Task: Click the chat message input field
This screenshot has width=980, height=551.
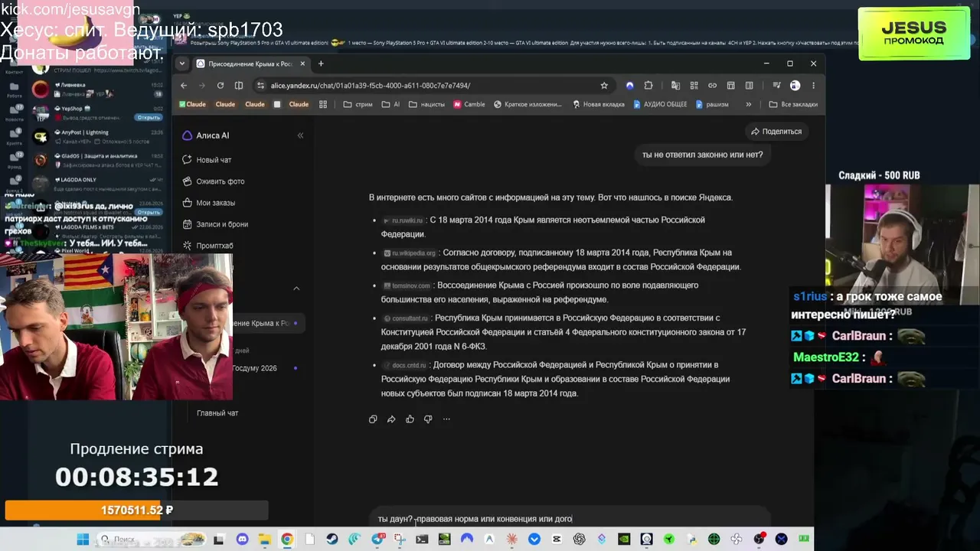Action: point(569,519)
